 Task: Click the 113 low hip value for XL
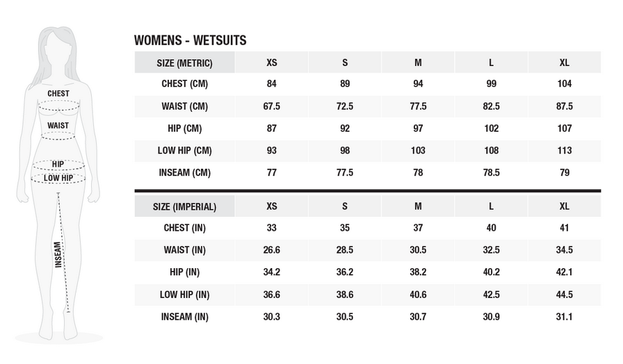(x=565, y=151)
